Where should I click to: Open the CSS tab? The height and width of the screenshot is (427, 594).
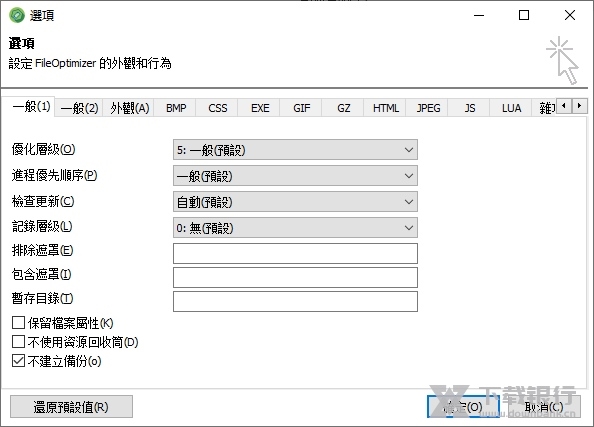coord(217,108)
